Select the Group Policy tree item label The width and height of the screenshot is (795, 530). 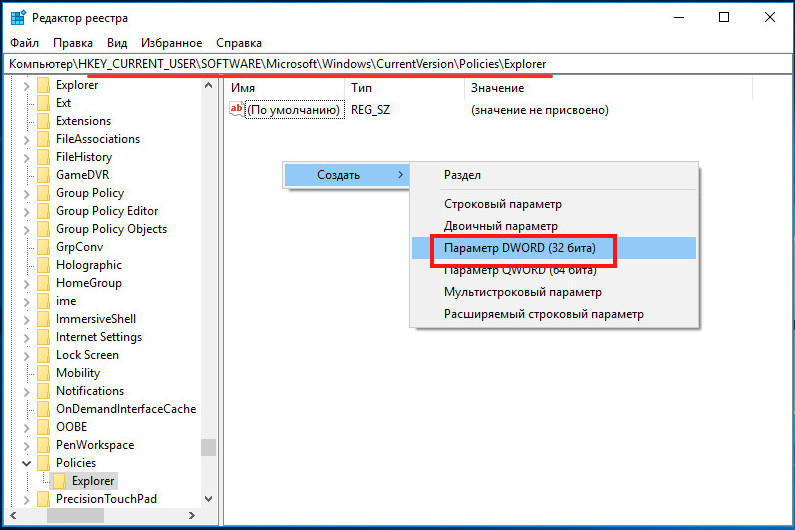(x=90, y=193)
